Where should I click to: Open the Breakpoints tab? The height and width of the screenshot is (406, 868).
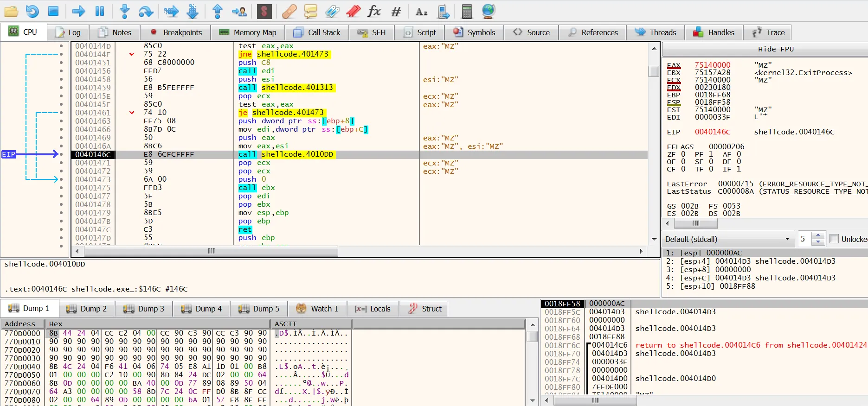pos(176,32)
